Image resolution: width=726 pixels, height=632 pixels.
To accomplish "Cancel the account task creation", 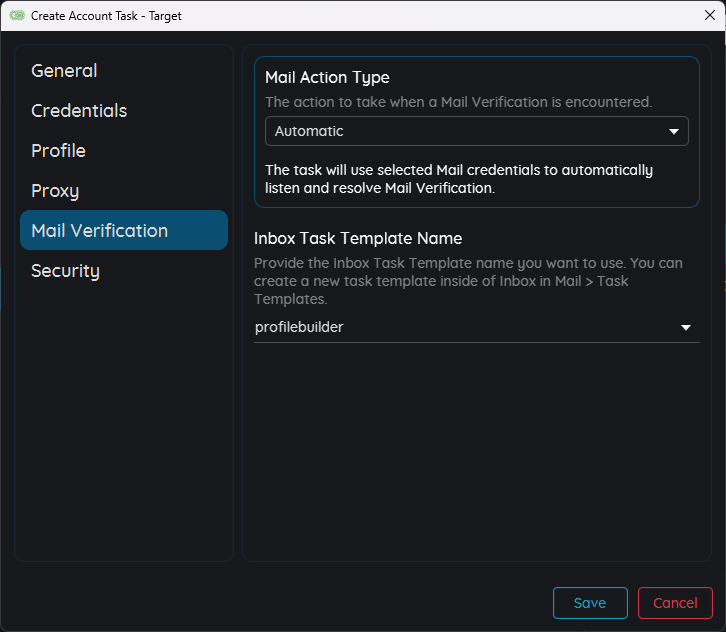I will click(675, 603).
